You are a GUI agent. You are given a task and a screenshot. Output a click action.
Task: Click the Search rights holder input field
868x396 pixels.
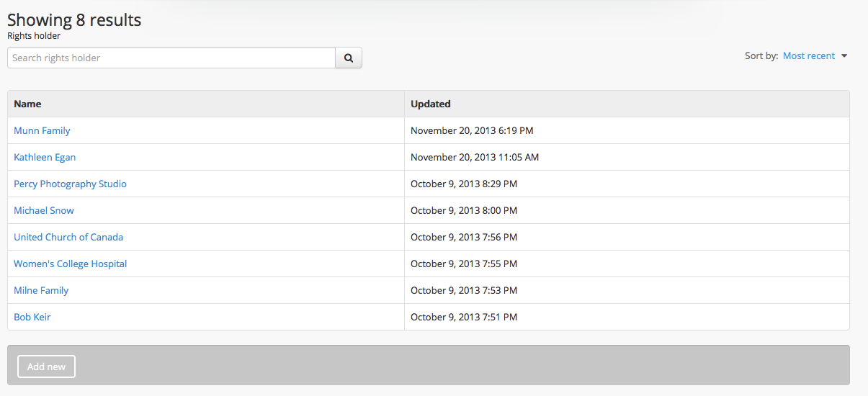click(x=171, y=58)
